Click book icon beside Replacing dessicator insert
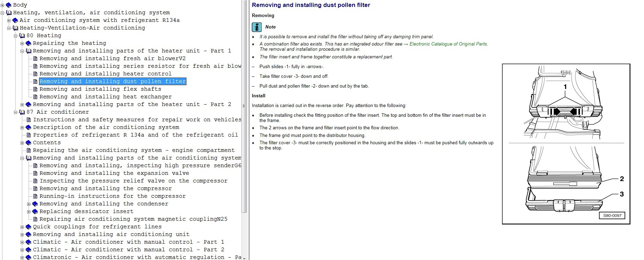The height and width of the screenshot is (260, 644). [x=35, y=212]
